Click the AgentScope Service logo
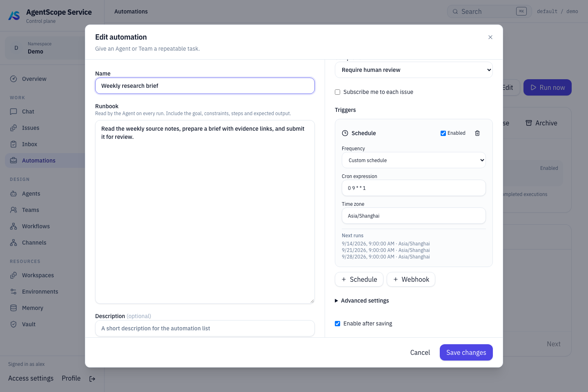Screen dimensions: 588x392 [14, 16]
